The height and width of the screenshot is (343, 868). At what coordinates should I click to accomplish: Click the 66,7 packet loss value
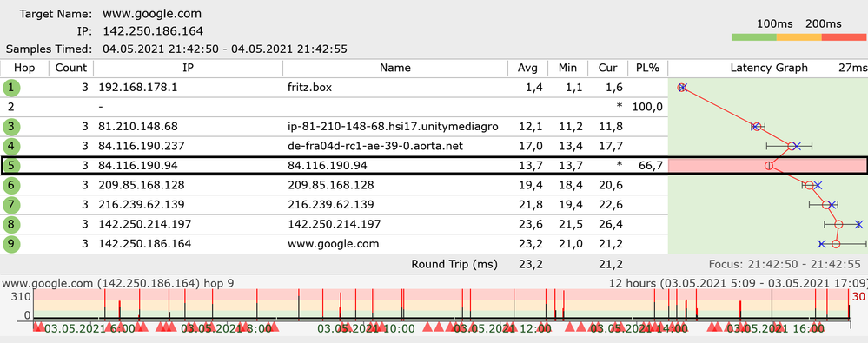click(651, 165)
